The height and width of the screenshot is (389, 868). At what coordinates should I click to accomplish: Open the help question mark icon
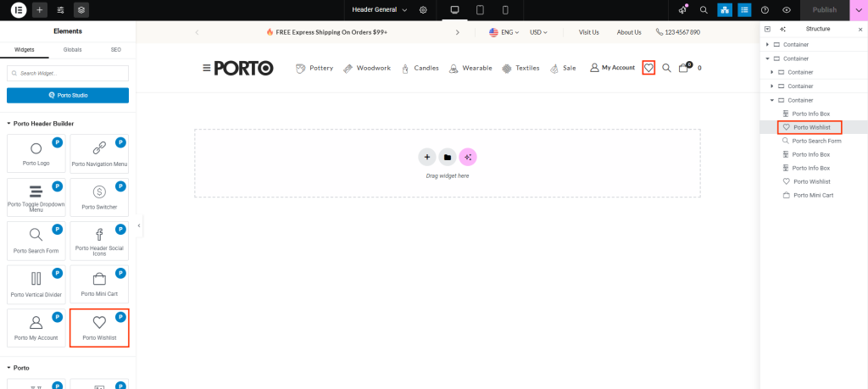coord(765,10)
